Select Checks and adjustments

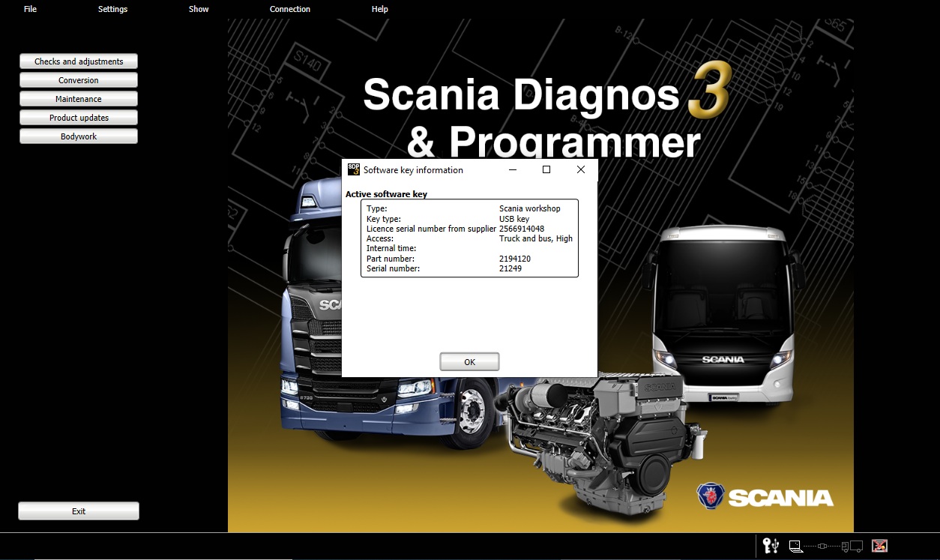coord(79,61)
